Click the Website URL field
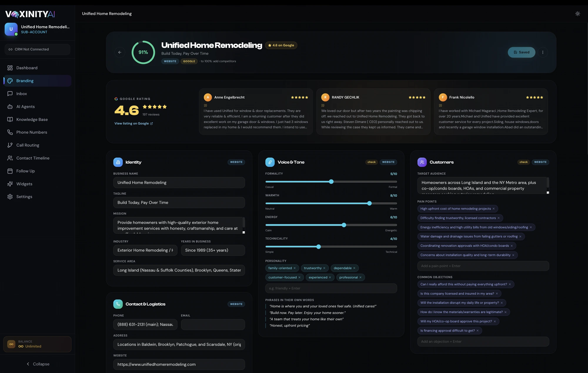Image resolution: width=588 pixels, height=373 pixels. 179,364
